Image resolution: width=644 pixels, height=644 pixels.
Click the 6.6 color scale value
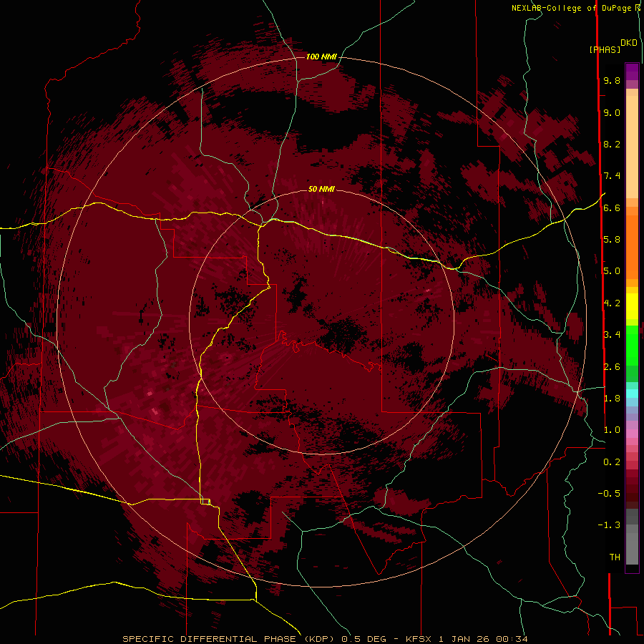coord(612,208)
